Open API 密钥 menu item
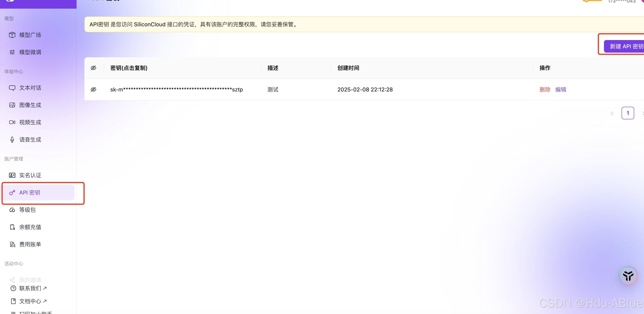Image resolution: width=644 pixels, height=314 pixels. click(30, 193)
